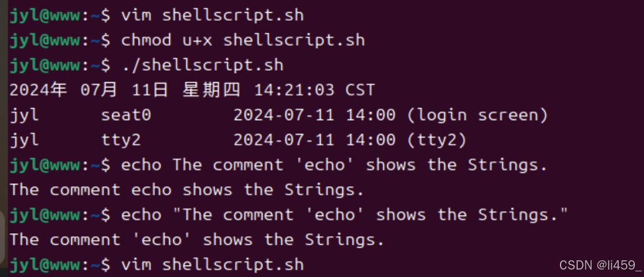Select the 'seat0' text in who output
Screen dimensions: 644x277
126,115
